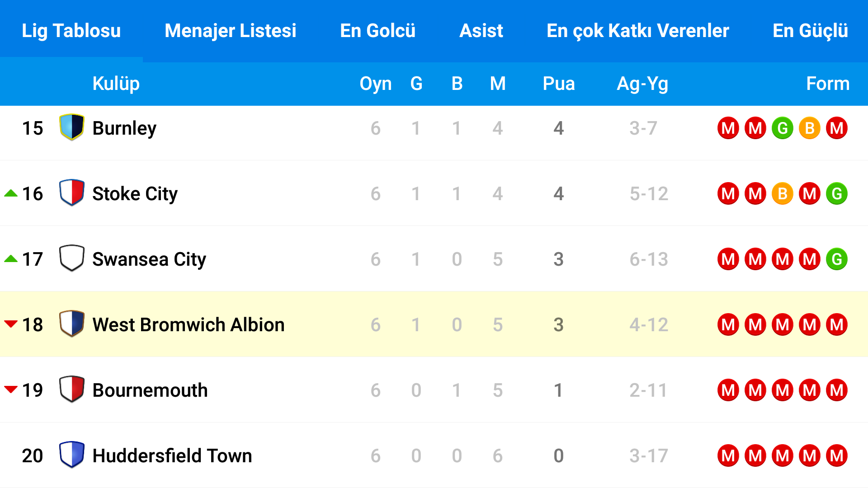Click the Ag-Yg column header
Viewport: 868px width, 488px height.
[x=642, y=84]
